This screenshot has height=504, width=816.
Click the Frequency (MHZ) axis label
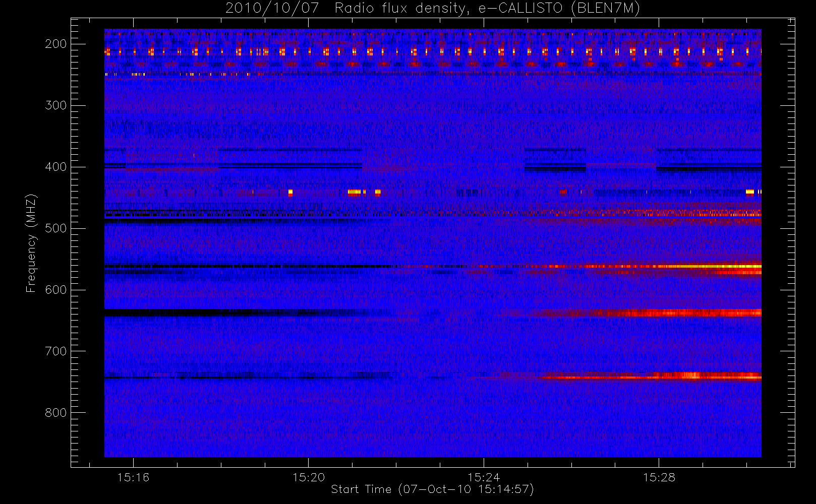pyautogui.click(x=31, y=243)
